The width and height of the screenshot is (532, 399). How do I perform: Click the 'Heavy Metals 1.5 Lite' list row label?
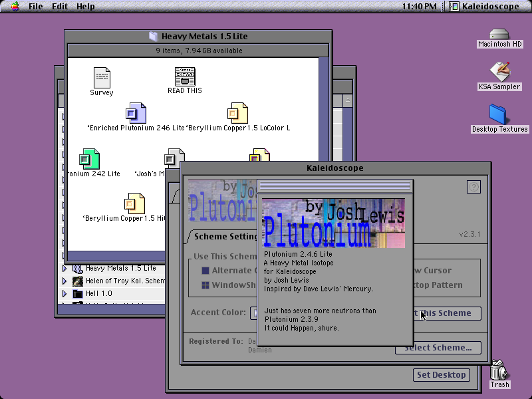click(x=121, y=268)
